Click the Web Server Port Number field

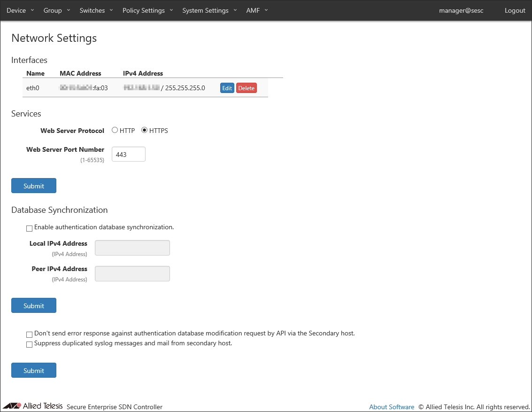tap(129, 154)
